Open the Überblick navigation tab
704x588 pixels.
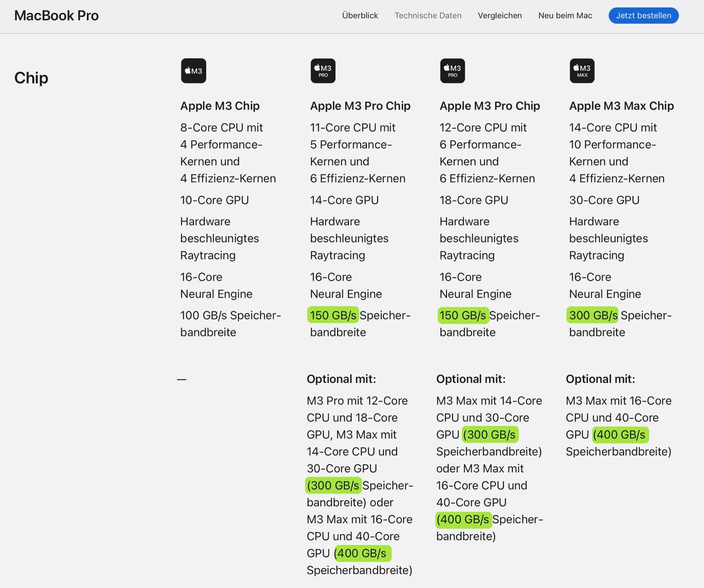[360, 16]
